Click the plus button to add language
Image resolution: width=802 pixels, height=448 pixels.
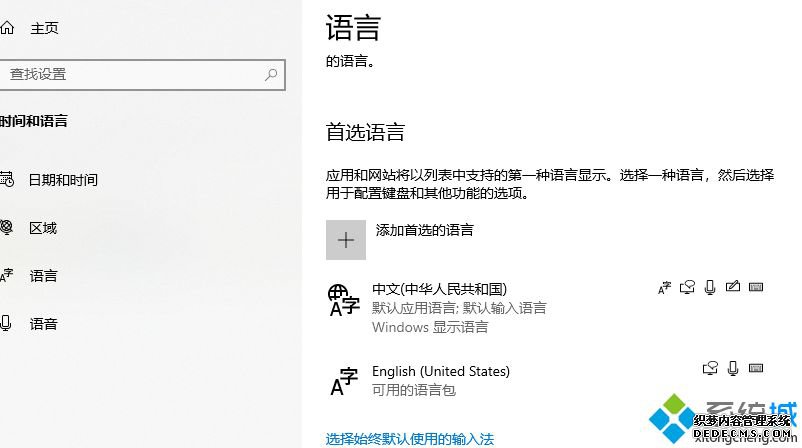(346, 240)
